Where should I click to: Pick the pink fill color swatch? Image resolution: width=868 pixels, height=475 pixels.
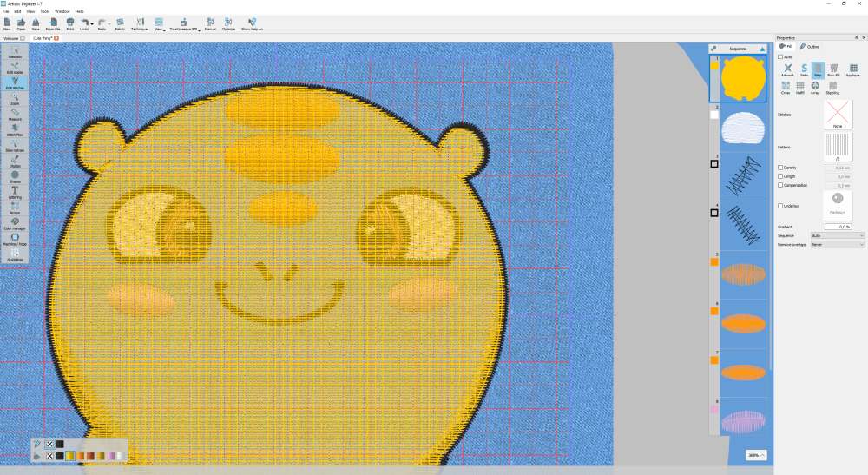pos(111,456)
